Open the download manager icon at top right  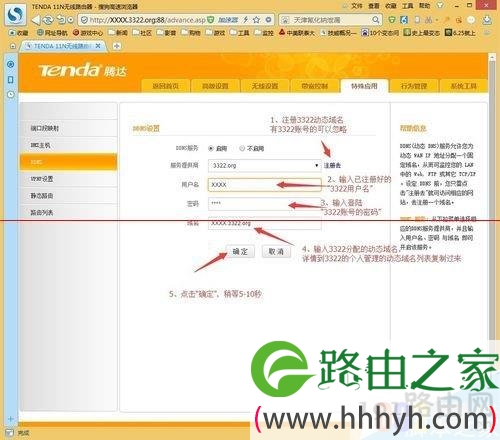tap(487, 20)
